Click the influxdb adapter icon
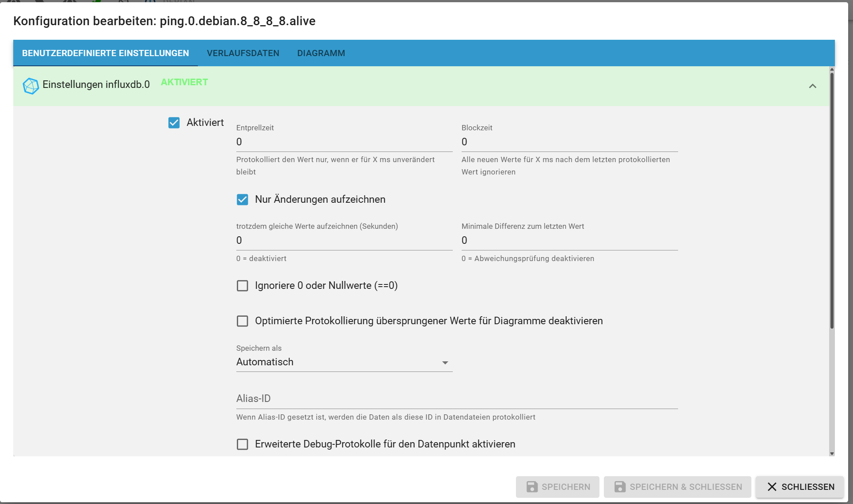The image size is (853, 504). (x=30, y=86)
